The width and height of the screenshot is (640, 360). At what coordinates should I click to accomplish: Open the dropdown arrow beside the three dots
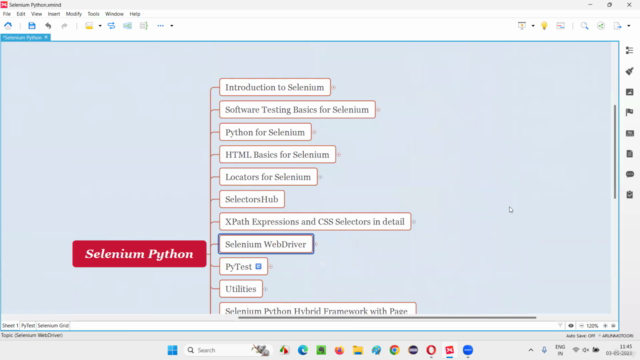172,26
